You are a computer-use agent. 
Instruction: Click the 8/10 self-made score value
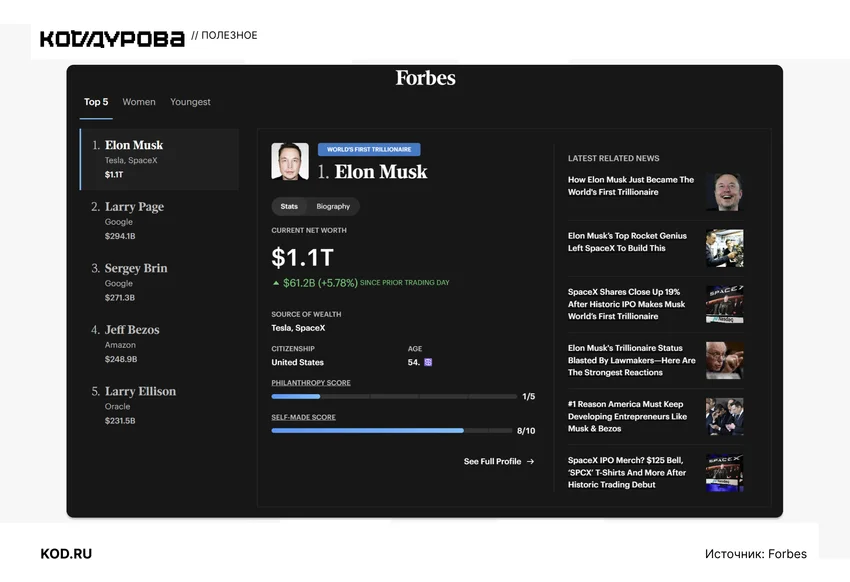[526, 431]
